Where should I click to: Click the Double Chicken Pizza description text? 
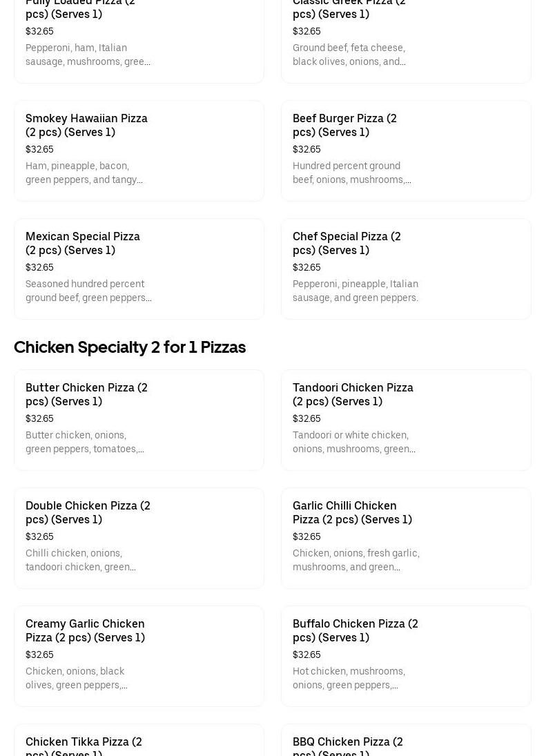pyautogui.click(x=80, y=560)
